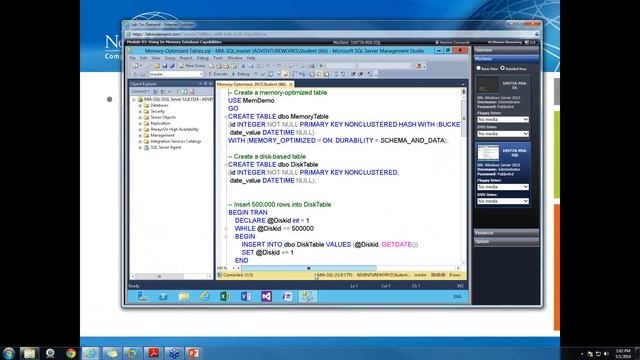
Task: Open MIA-SQL machine's DVD Drive dropdown
Action: click(x=503, y=201)
